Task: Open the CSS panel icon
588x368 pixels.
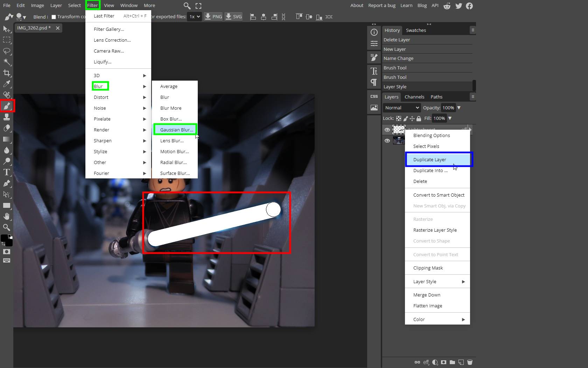Action: click(x=374, y=96)
